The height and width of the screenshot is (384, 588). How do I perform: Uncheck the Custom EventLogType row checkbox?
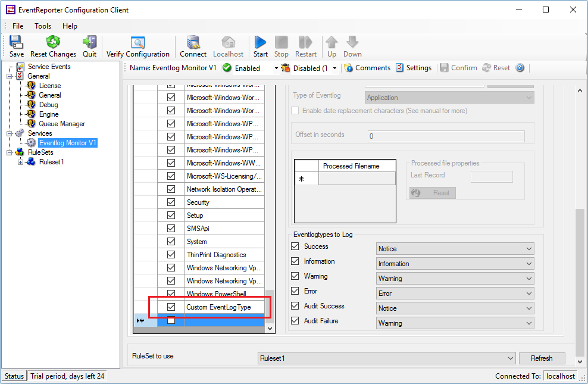(x=171, y=307)
